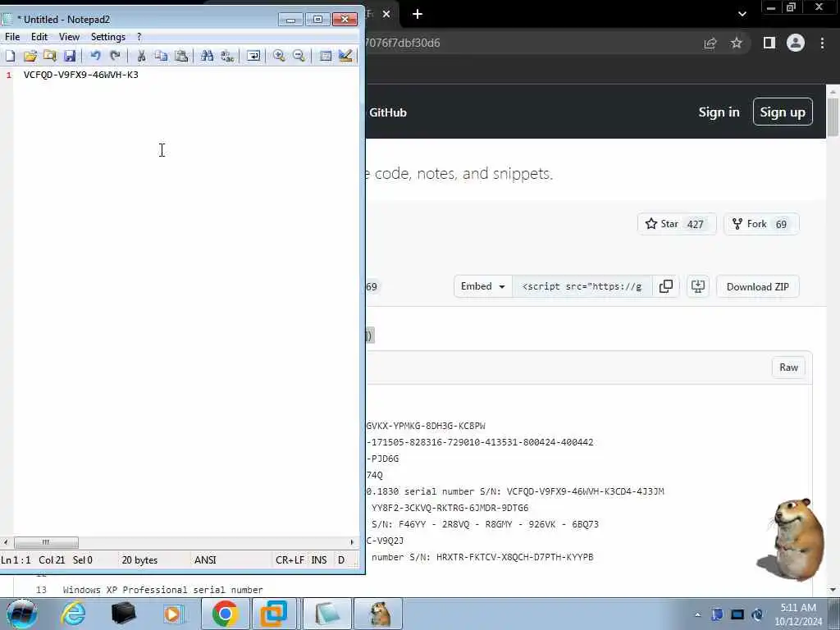
Task: Click the taskbar clock showing 5:11 AM
Action: point(798,614)
